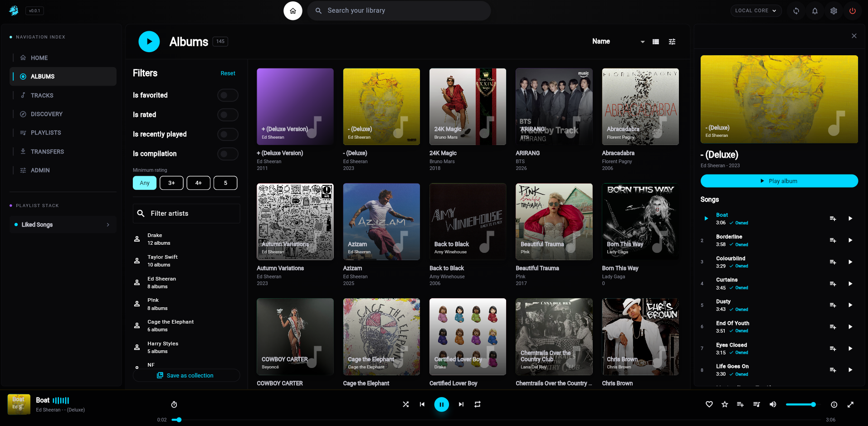Enable the Is compilation filter

click(228, 154)
